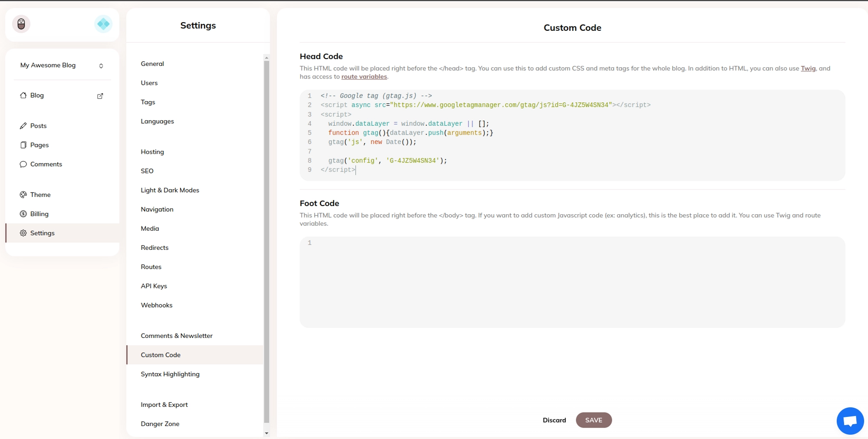Screen dimensions: 868x439
Task: Click the 'window.dataLayer' code line
Action: 408,124
